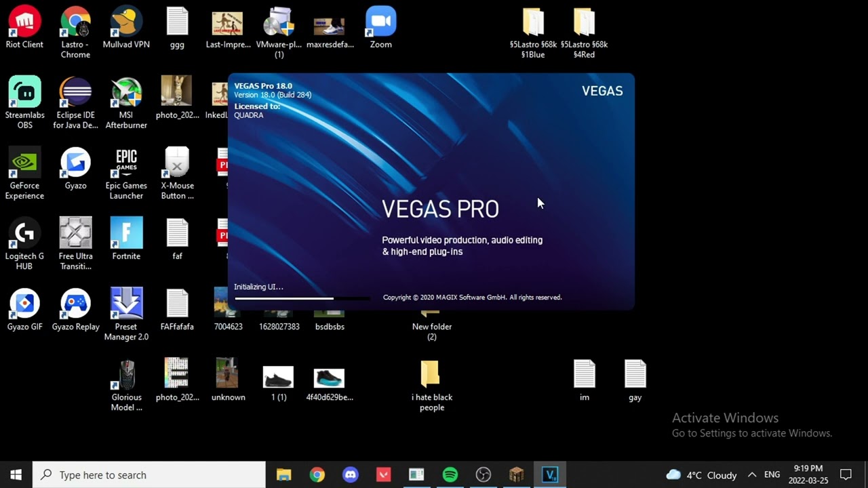Click the 'Initializing UI…' status text
Viewport: 868px width, 488px height.
click(x=258, y=287)
